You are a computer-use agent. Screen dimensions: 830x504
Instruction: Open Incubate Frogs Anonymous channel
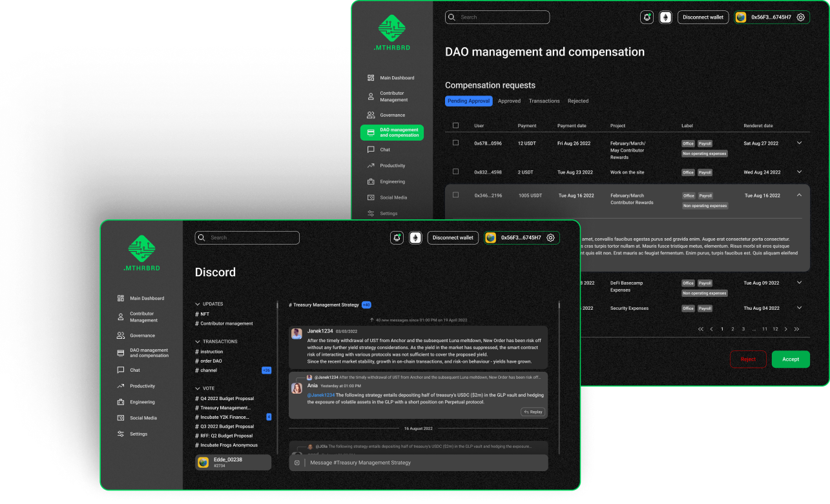[226, 445]
